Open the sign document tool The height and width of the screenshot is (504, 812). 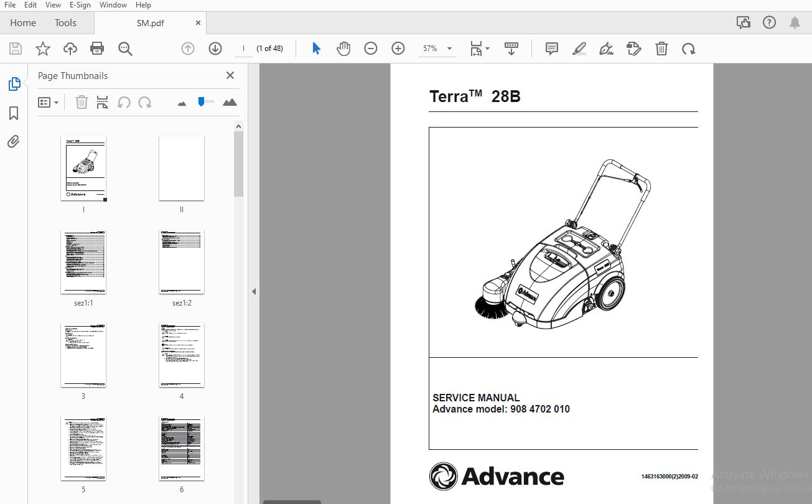(606, 49)
